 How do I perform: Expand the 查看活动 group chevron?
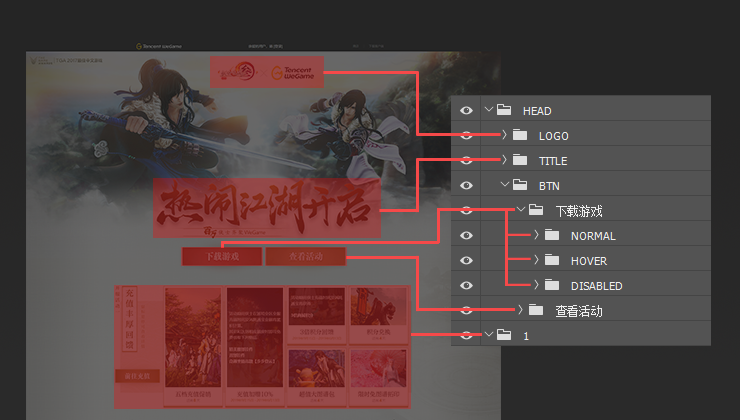click(520, 310)
